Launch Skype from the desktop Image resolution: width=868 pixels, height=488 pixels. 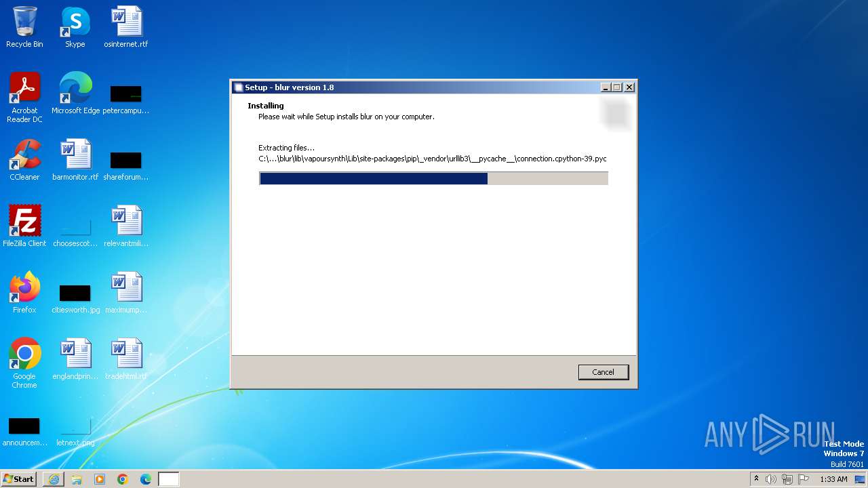[x=75, y=28]
